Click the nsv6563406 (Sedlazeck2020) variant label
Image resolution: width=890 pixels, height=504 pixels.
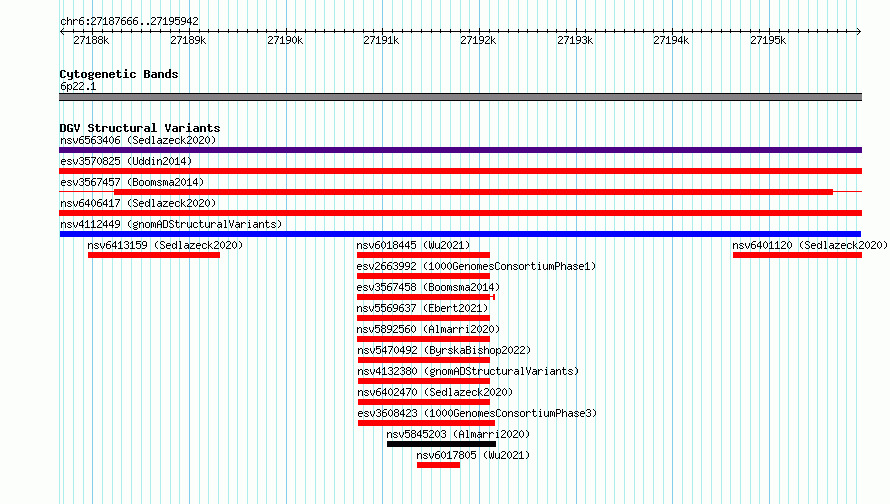138,140
